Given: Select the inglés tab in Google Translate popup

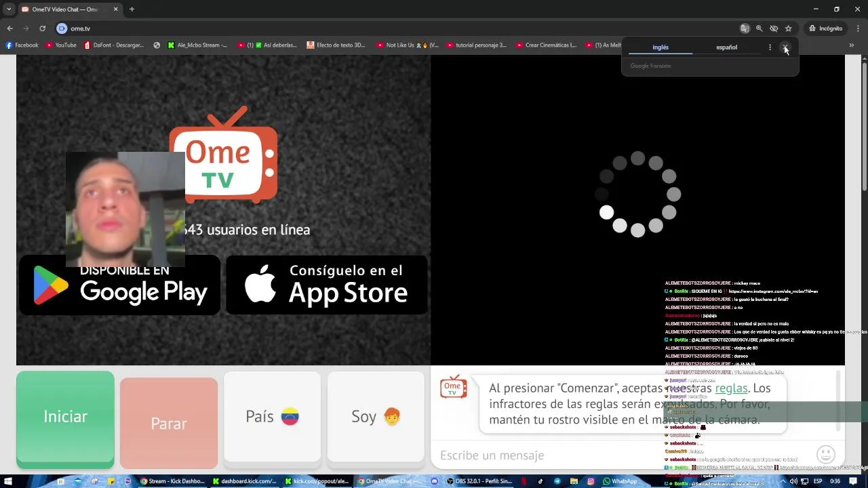Looking at the screenshot, I should click(660, 47).
